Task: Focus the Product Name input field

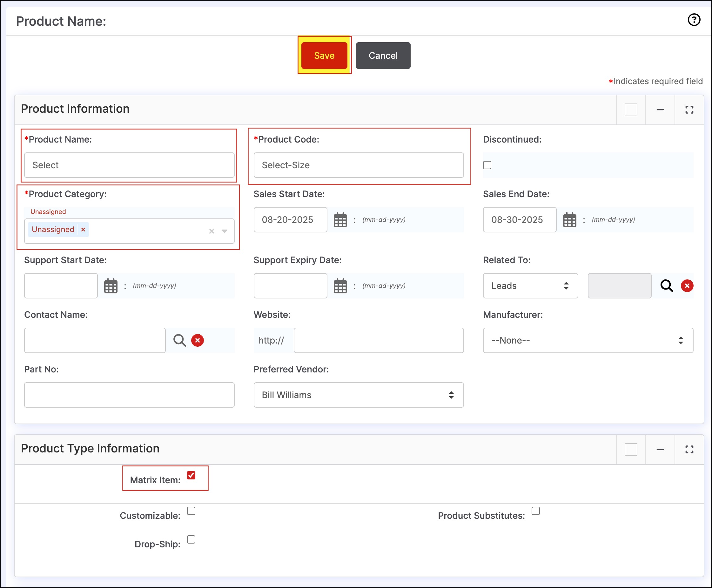Action: pos(129,165)
